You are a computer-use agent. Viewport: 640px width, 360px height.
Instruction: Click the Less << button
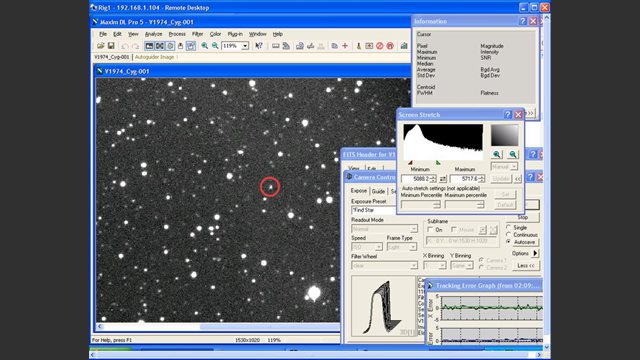526,265
